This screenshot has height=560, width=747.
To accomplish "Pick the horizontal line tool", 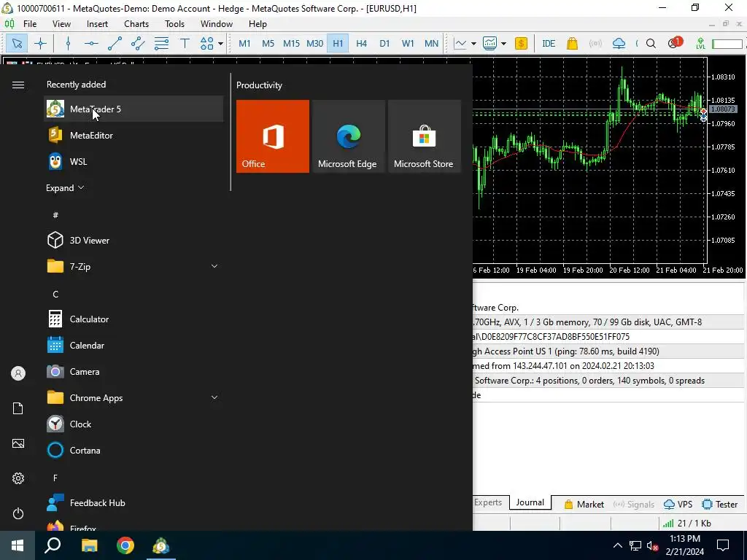I will pos(91,43).
